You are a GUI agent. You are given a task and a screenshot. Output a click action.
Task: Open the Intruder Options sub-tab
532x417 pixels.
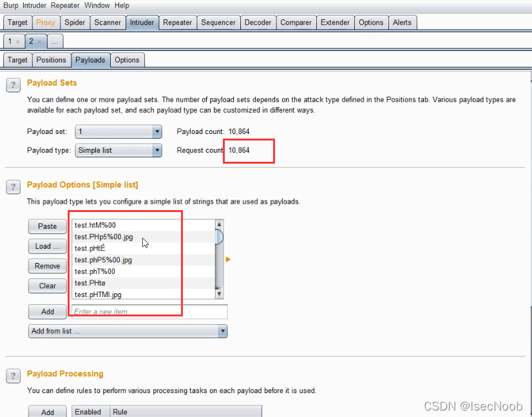coord(127,60)
